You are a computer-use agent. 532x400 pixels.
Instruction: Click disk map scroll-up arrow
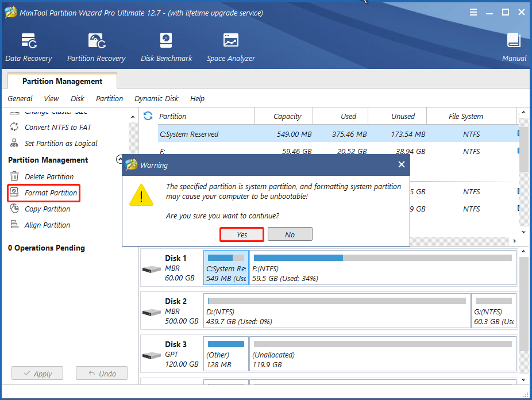[523, 251]
